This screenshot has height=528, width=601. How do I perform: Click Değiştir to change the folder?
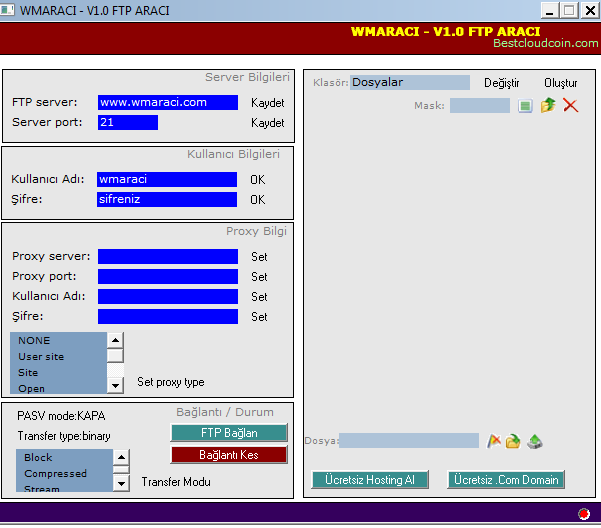click(x=501, y=83)
